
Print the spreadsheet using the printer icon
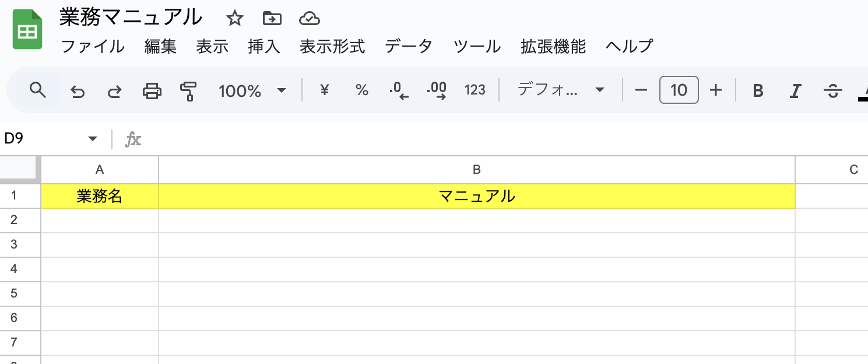[152, 90]
